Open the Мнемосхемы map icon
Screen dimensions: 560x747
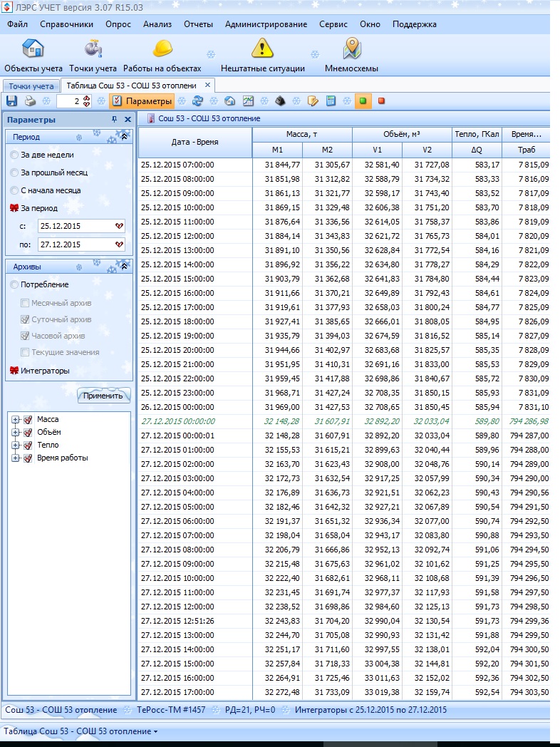(x=352, y=48)
